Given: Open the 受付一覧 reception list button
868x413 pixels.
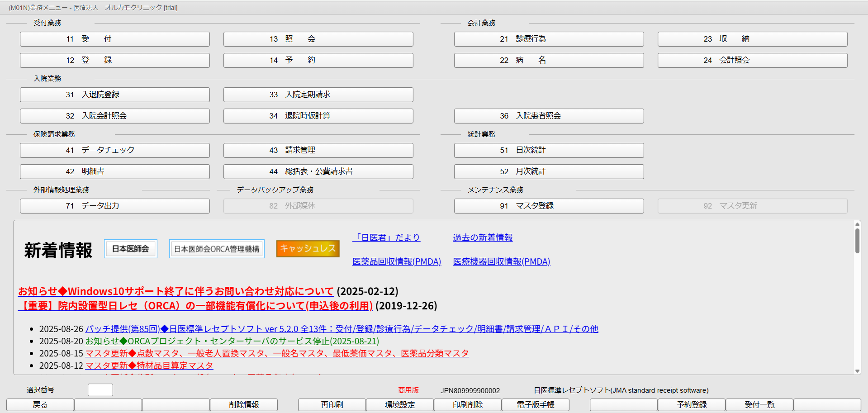Looking at the screenshot, I should [x=759, y=405].
